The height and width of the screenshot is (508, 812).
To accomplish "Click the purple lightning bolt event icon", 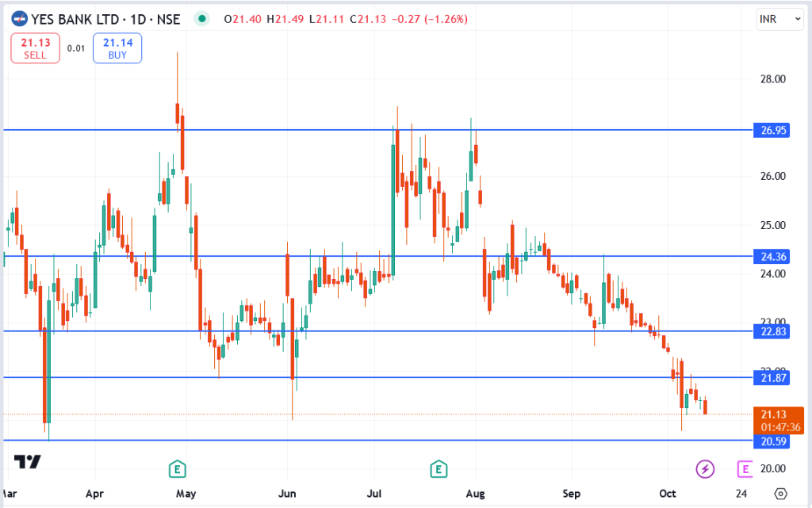I will [705, 469].
